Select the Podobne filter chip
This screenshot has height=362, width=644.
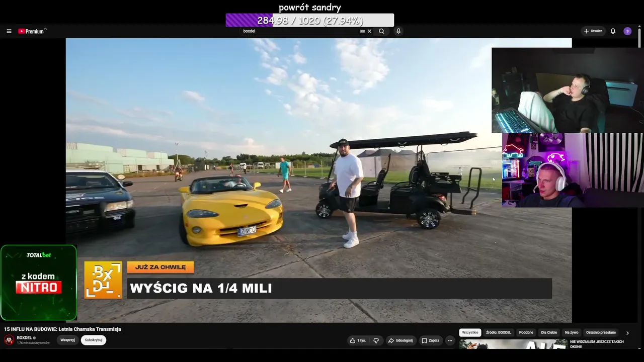point(526,332)
